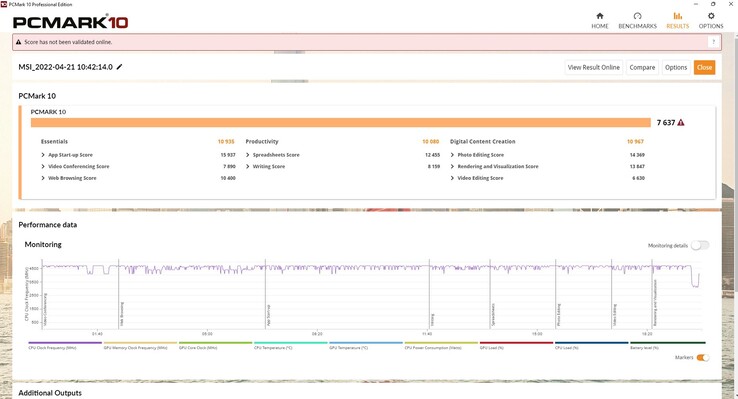This screenshot has height=399, width=738.
Task: Turn off the Markers toggle
Action: (x=703, y=358)
